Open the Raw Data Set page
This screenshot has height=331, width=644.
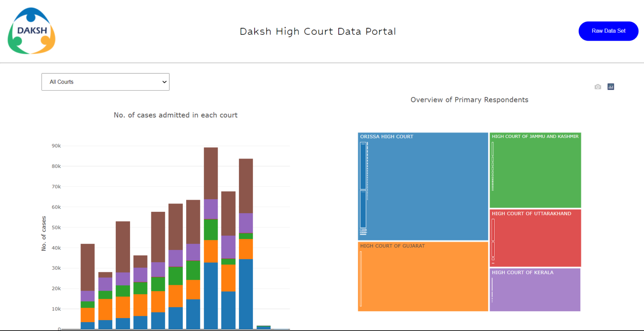pyautogui.click(x=608, y=31)
